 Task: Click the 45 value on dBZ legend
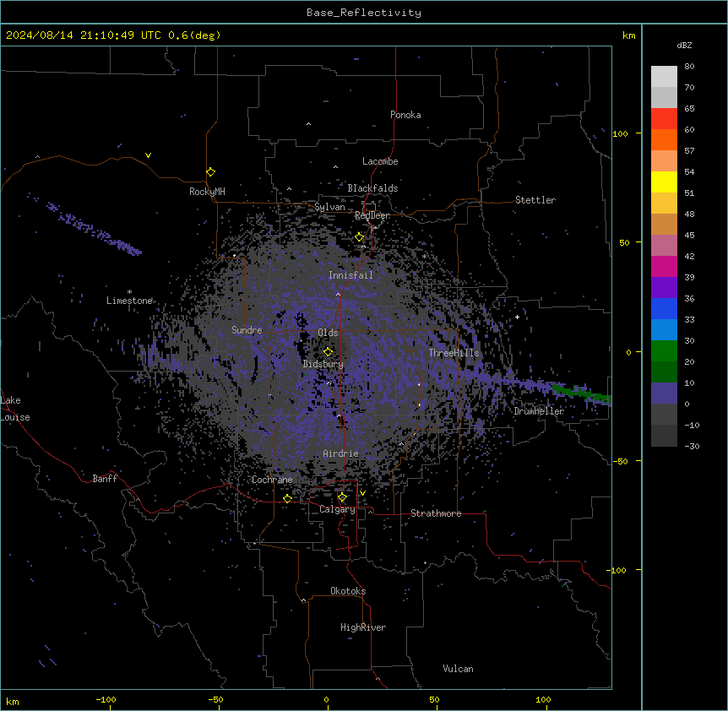click(689, 236)
